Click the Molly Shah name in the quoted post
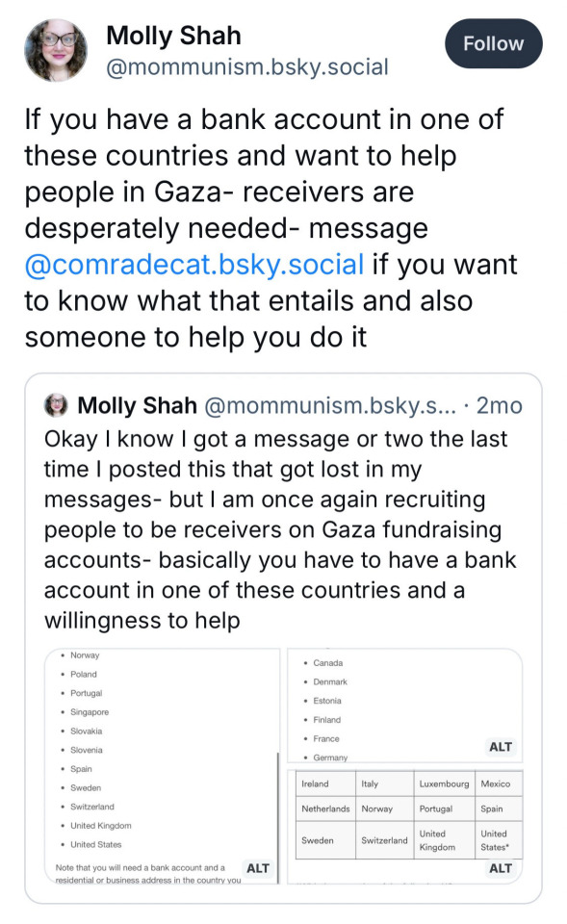This screenshot has height=924, width=567. pyautogui.click(x=138, y=405)
